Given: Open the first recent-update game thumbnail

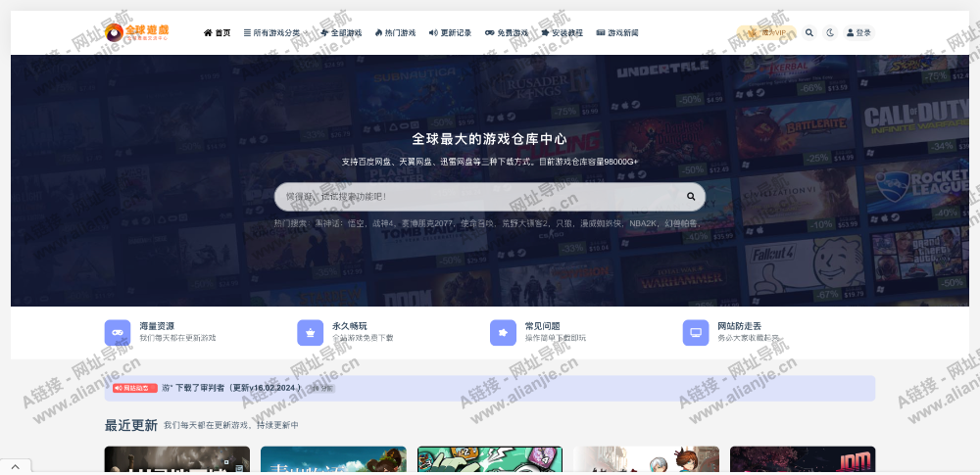Looking at the screenshot, I should tap(176, 459).
